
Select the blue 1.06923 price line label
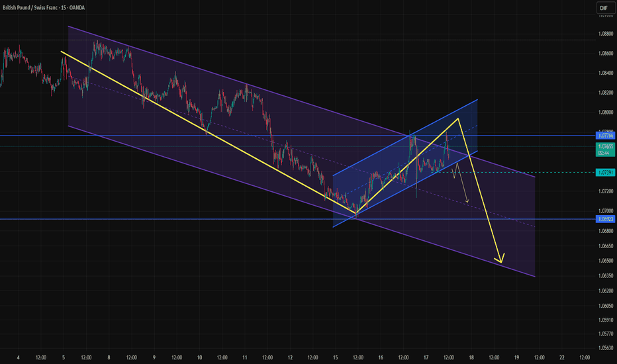point(605,219)
